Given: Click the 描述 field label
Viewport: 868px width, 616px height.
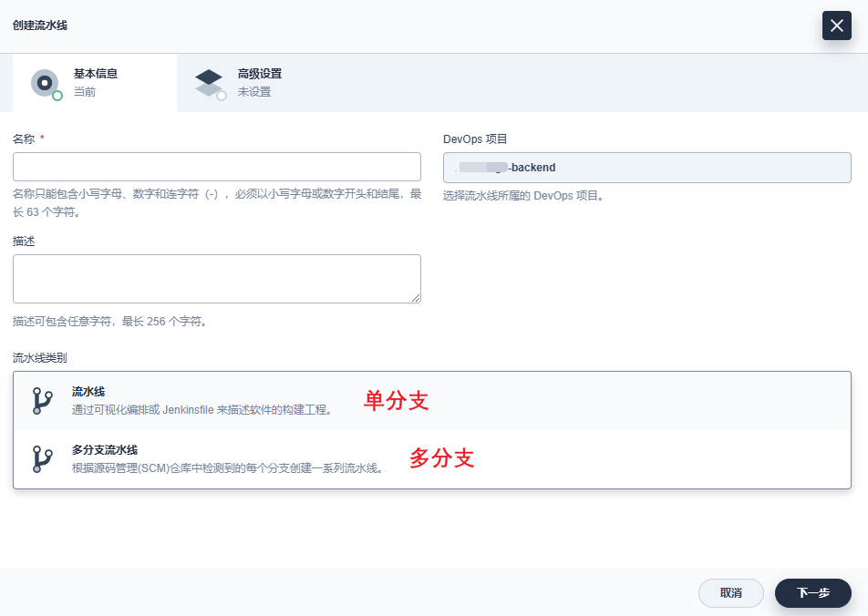Looking at the screenshot, I should pos(24,241).
